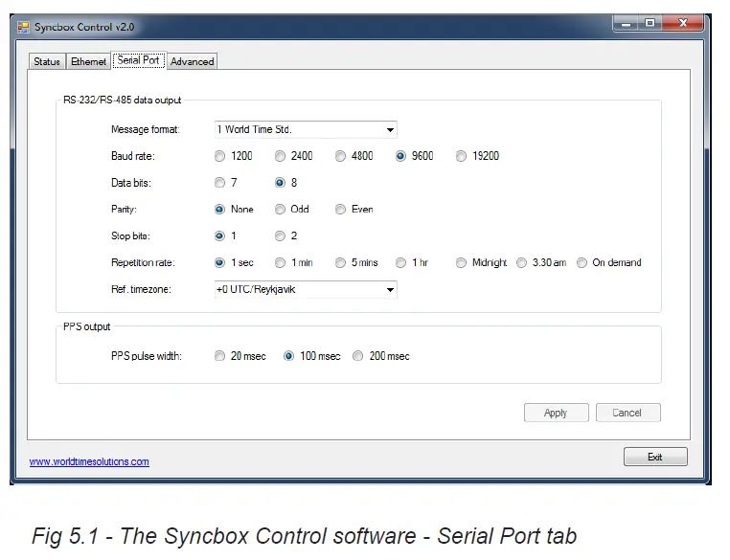Image resolution: width=730 pixels, height=560 pixels.
Task: Click the 'Baud rate:' label
Action: tap(133, 156)
